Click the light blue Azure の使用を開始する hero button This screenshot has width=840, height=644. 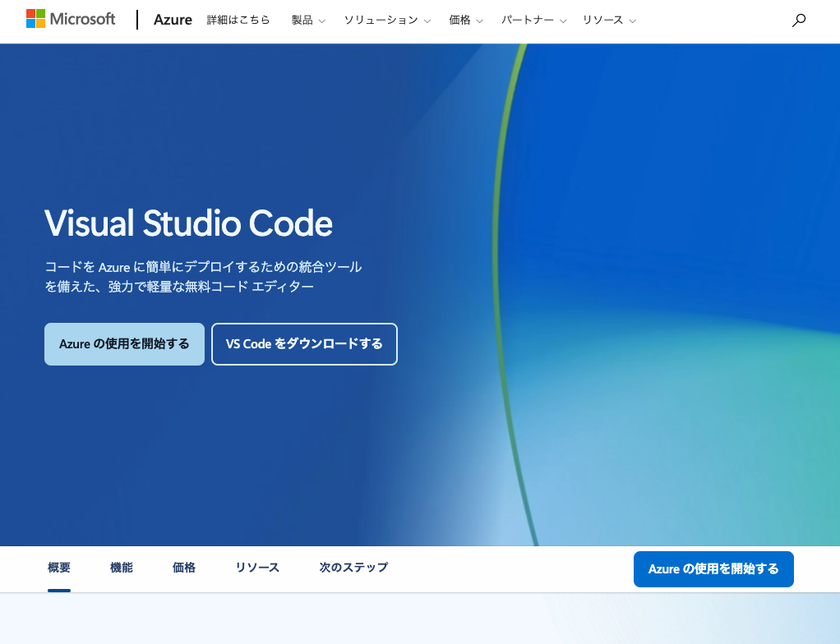[x=124, y=344]
